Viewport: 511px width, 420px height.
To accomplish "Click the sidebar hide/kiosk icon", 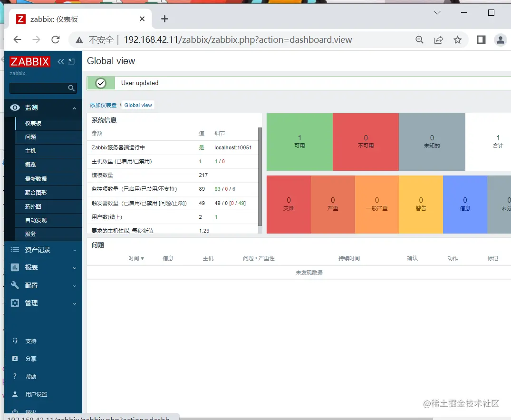I will (x=72, y=62).
